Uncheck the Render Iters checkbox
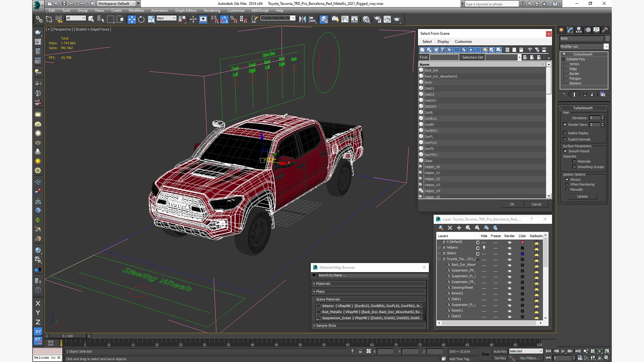Image resolution: width=644 pixels, height=362 pixels. [x=565, y=125]
